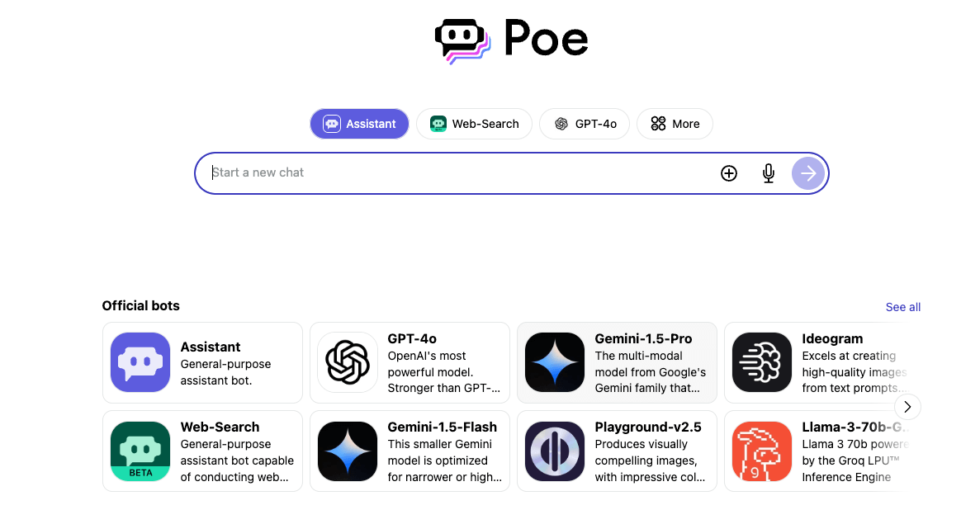The width and height of the screenshot is (980, 510).
Task: Click the Poe logo at the top
Action: pyautogui.click(x=511, y=39)
